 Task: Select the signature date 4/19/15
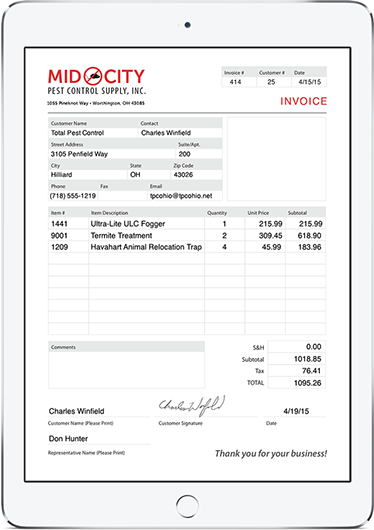click(x=295, y=411)
